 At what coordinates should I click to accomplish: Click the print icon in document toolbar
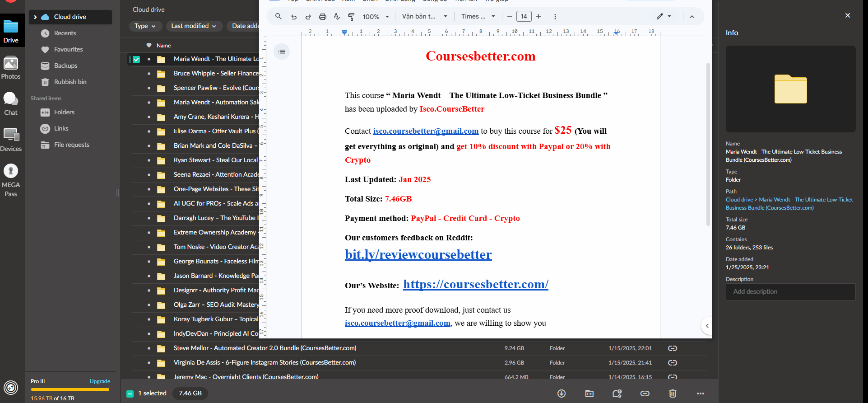coord(322,17)
